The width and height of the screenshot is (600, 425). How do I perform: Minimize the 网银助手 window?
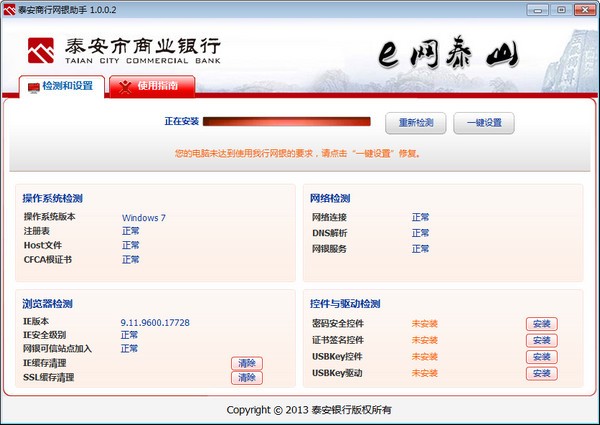coord(540,9)
